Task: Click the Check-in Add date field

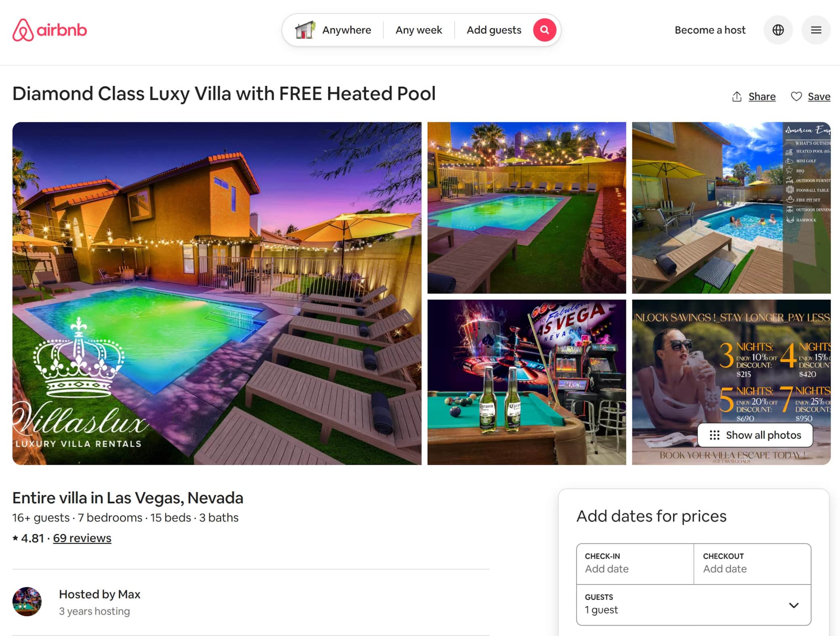Action: point(635,564)
